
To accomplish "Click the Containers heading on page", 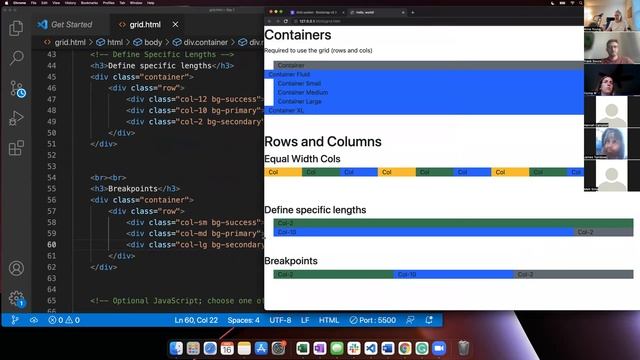I will click(298, 35).
